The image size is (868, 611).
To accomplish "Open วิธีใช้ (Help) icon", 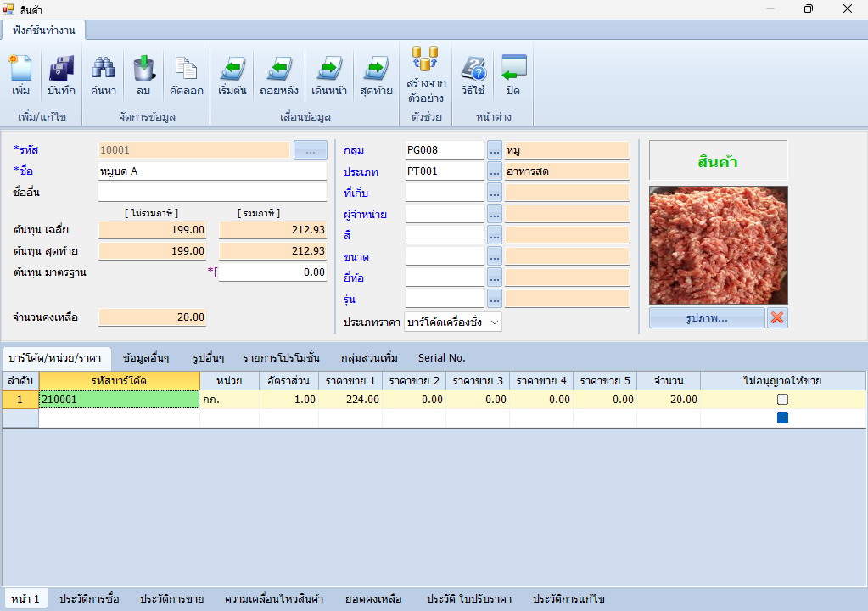I will coord(473,76).
